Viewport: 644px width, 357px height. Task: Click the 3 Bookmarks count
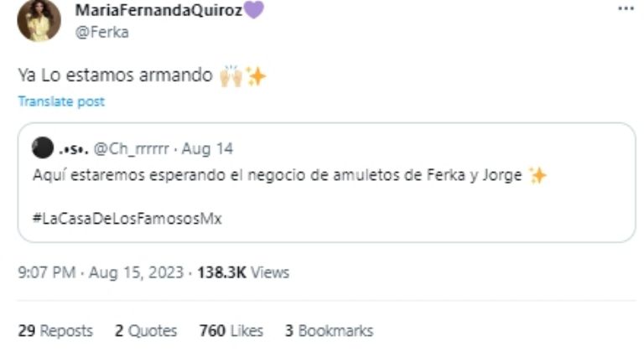(x=329, y=331)
